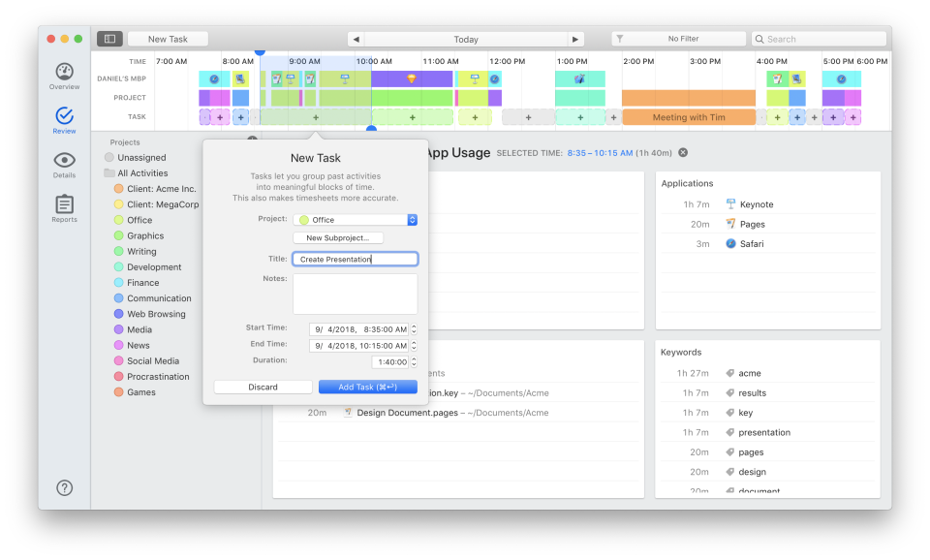Click the End Time date field
Screen dimensions: 930x560
359,345
